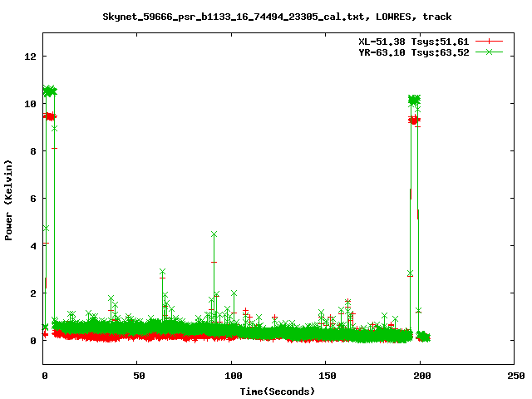
Task: Click y-axis tick label 10
Action: click(30, 104)
